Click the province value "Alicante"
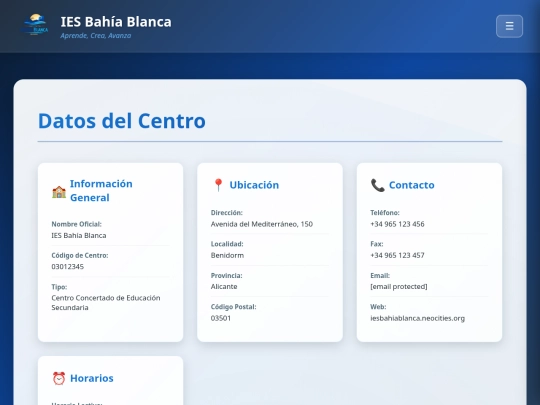 click(224, 287)
